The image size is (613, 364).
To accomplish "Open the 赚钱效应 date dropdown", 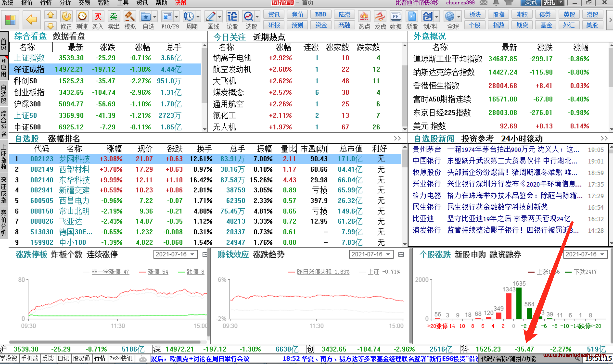I will [371, 254].
